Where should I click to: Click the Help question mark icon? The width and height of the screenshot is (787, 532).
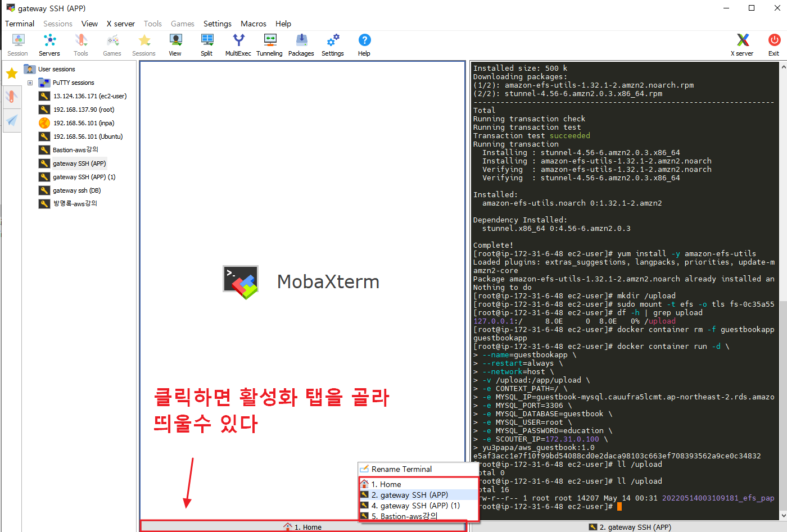coord(364,45)
